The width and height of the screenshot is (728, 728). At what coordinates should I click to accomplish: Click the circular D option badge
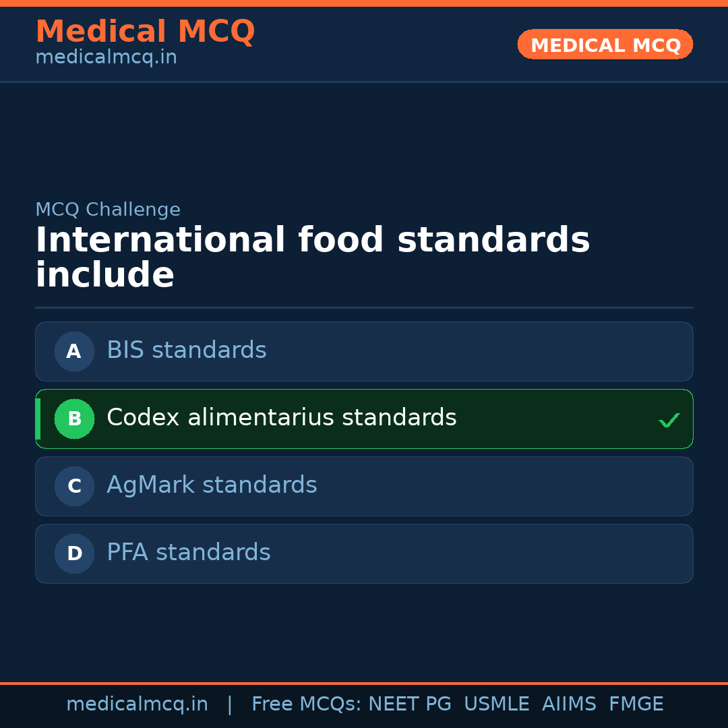(74, 553)
